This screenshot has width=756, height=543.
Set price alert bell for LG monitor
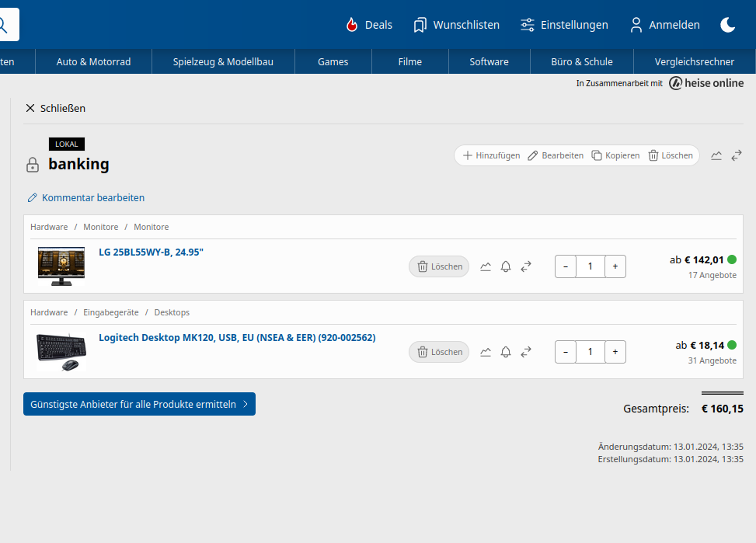[505, 266]
